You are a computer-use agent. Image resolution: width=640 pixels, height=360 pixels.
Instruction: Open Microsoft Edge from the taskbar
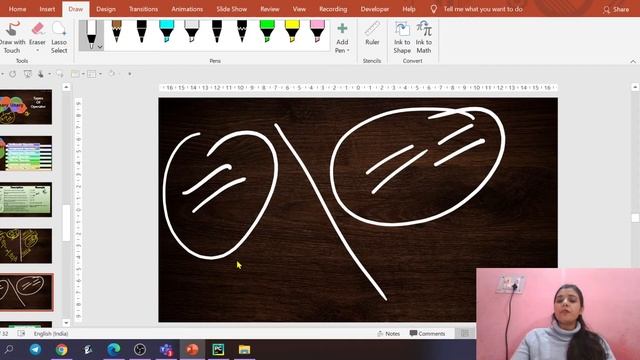pos(113,349)
